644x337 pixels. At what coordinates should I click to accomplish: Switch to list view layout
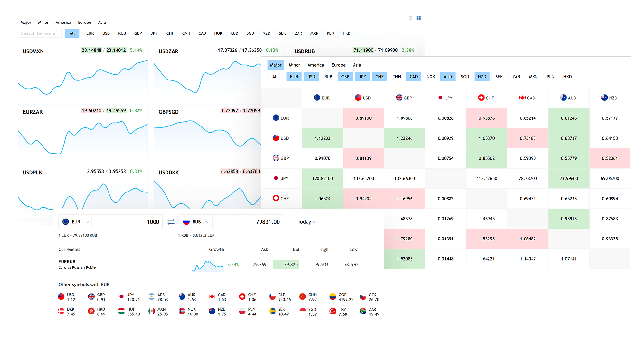410,18
